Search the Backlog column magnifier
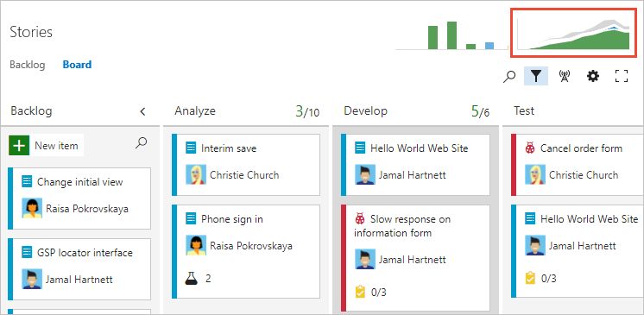The image size is (644, 315). pyautogui.click(x=141, y=143)
